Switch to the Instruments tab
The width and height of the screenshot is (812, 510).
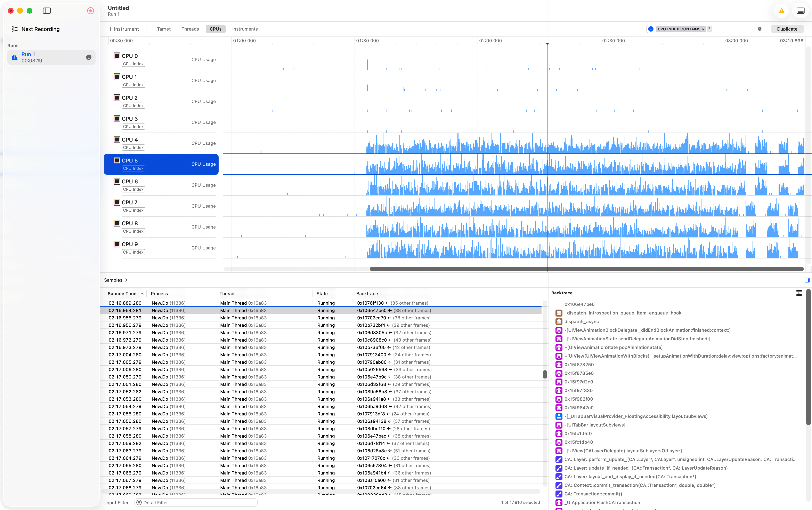click(245, 29)
